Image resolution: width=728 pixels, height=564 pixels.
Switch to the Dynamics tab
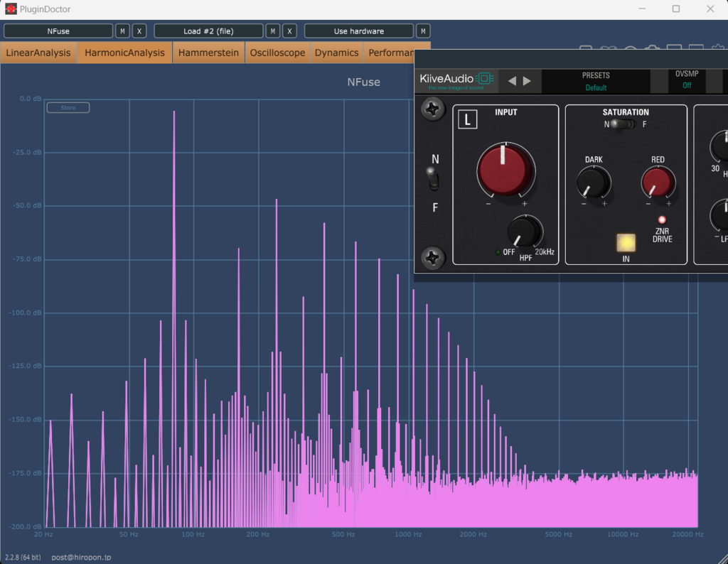tap(336, 53)
